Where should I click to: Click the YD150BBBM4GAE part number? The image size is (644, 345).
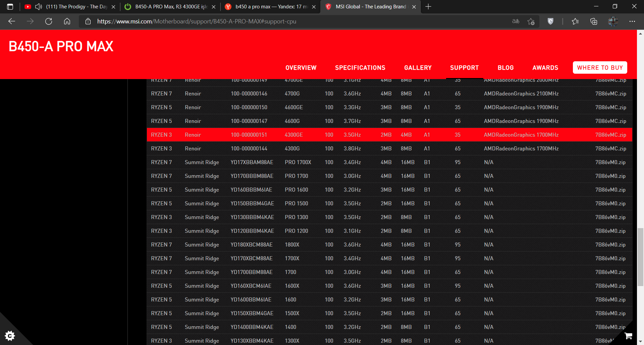[252, 204]
